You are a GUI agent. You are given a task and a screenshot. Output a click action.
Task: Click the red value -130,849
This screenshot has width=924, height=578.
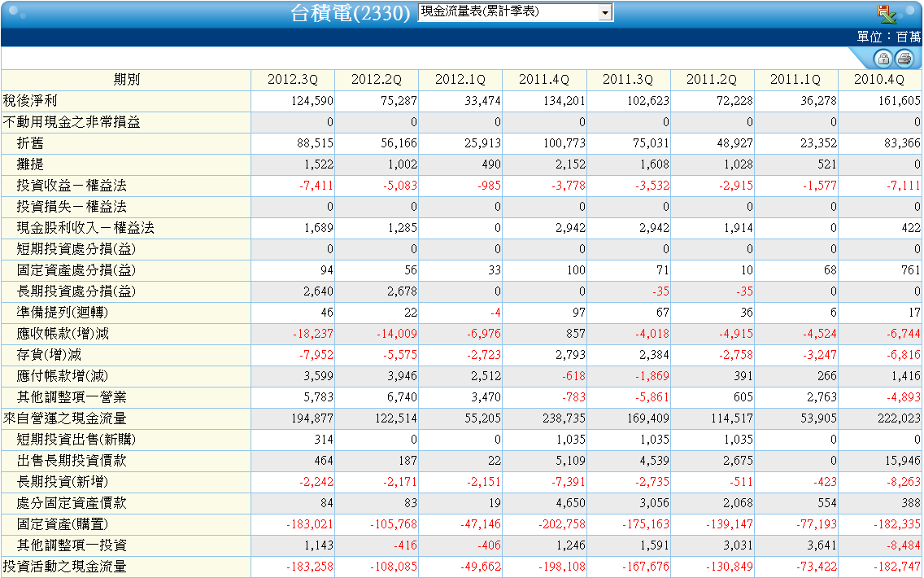(730, 568)
